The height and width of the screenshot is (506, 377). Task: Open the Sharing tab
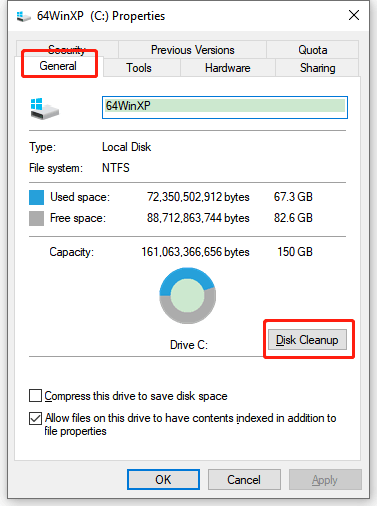[x=317, y=68]
